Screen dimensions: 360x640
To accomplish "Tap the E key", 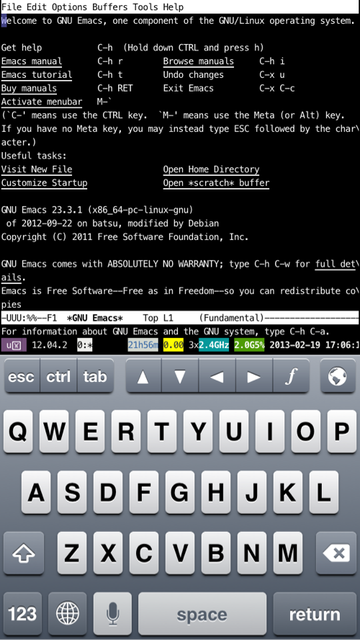I will click(x=90, y=431).
